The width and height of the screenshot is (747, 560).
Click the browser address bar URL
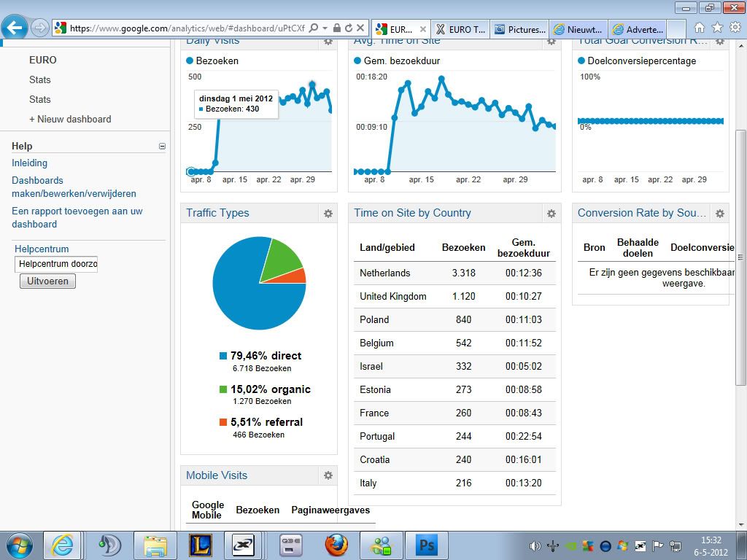click(x=187, y=28)
